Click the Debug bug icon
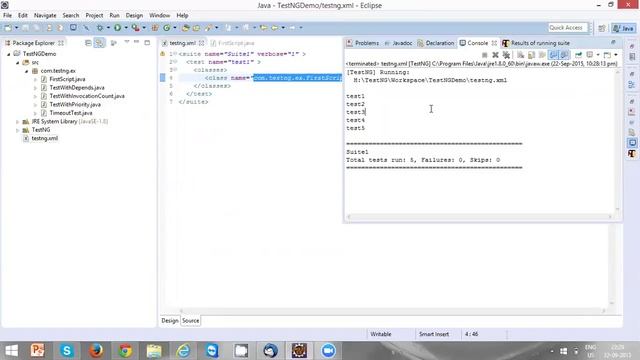 point(100,28)
